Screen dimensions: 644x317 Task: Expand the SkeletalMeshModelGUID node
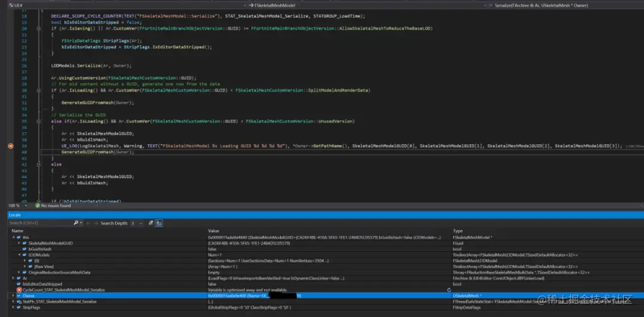click(19, 244)
